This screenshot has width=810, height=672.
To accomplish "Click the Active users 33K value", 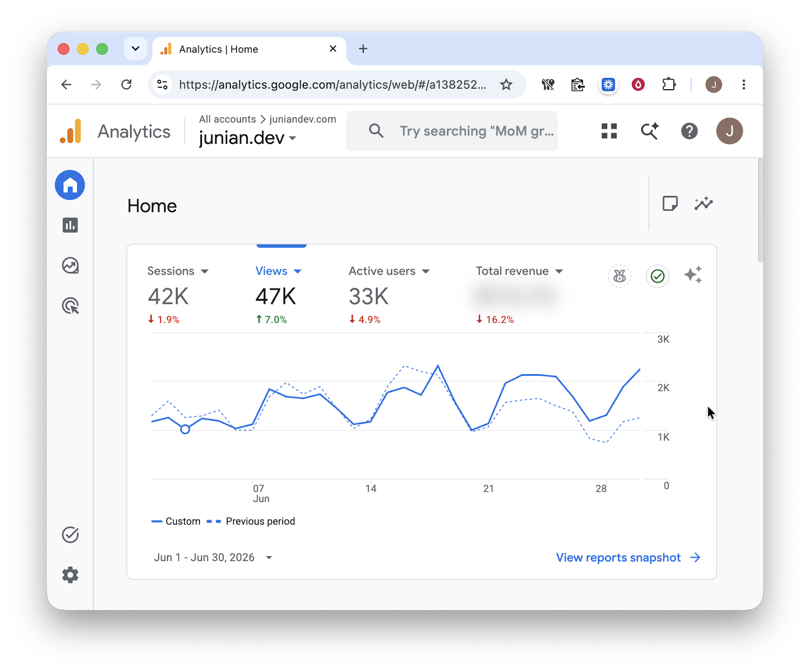I will pos(369,296).
